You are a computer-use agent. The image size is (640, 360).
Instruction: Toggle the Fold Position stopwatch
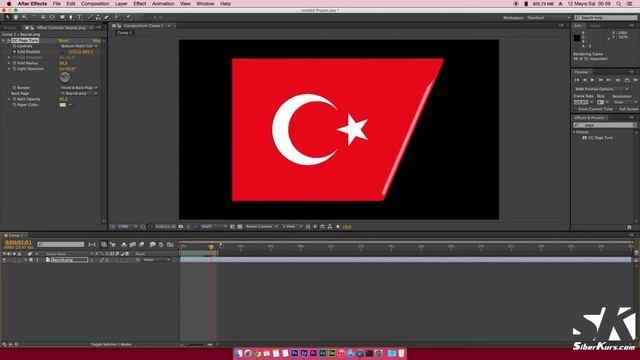point(14,52)
